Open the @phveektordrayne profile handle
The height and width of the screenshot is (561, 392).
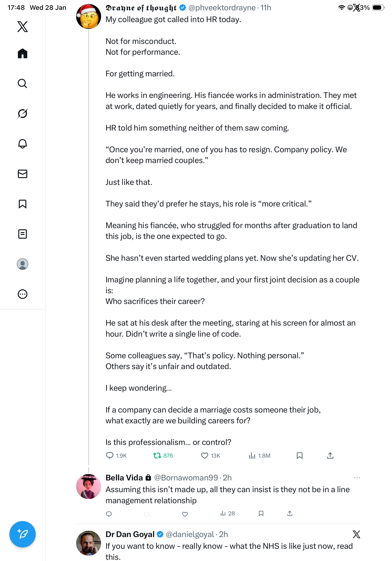click(222, 8)
